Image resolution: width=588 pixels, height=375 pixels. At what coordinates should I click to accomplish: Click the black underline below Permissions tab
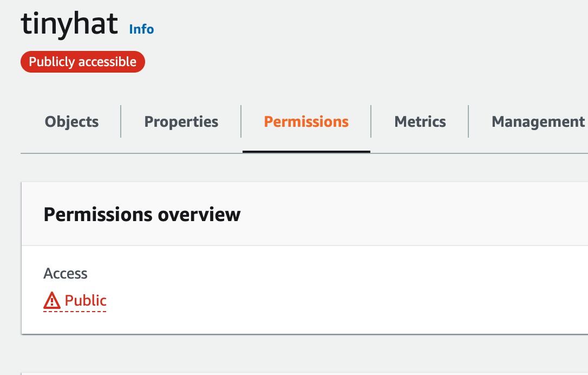tap(306, 152)
